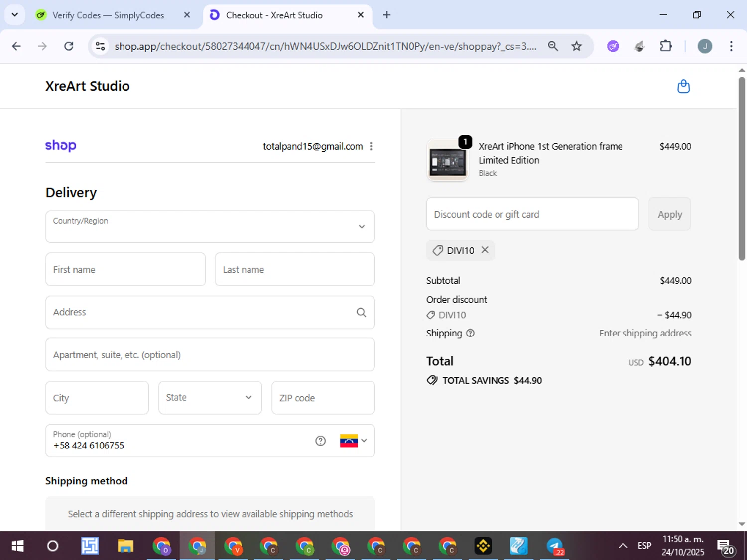View site information icon in the address bar
The width and height of the screenshot is (747, 560).
(100, 46)
